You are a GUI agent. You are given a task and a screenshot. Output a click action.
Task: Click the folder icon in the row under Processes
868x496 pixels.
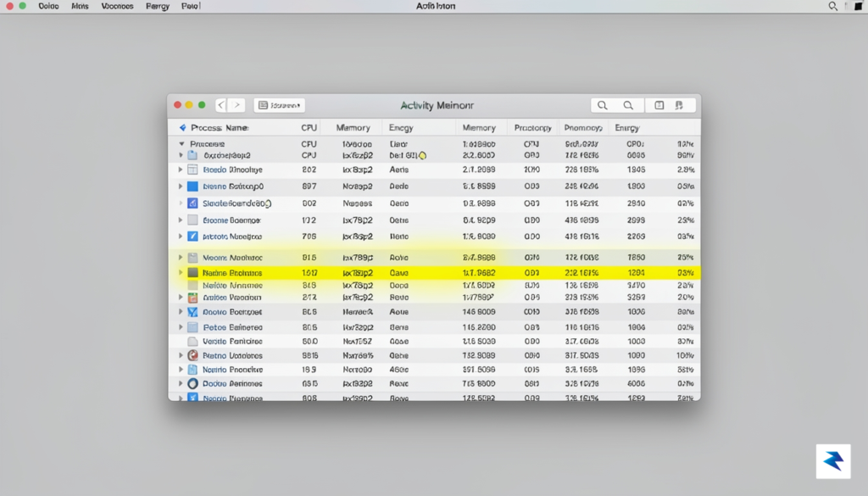(x=192, y=155)
